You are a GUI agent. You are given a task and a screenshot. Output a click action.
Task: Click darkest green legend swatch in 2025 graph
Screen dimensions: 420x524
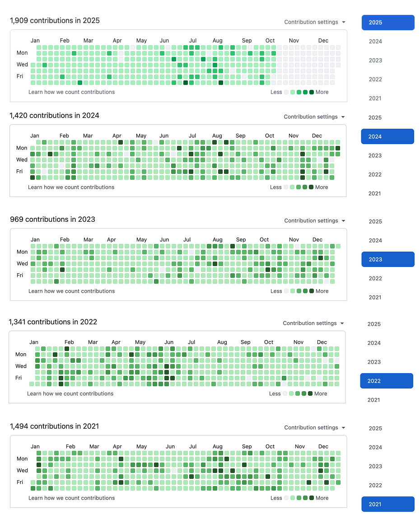(x=312, y=92)
